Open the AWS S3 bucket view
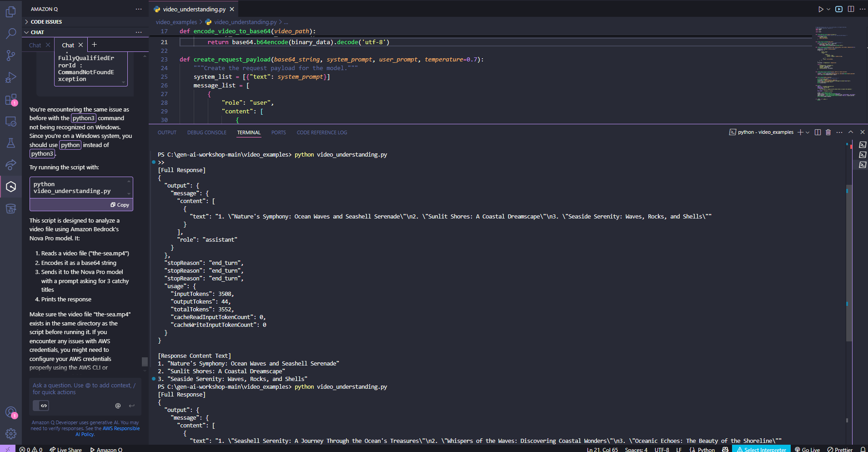 (11, 208)
